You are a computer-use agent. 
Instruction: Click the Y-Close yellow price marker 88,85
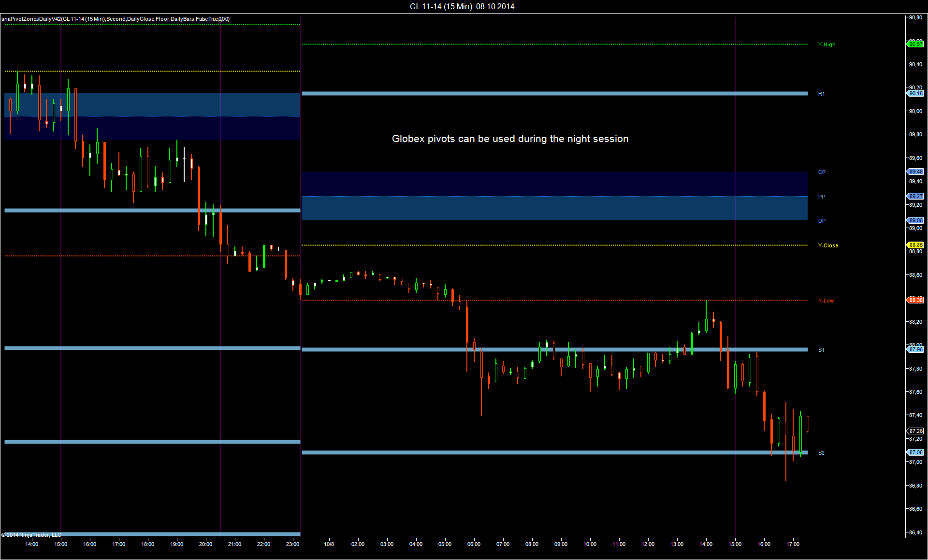click(915, 245)
